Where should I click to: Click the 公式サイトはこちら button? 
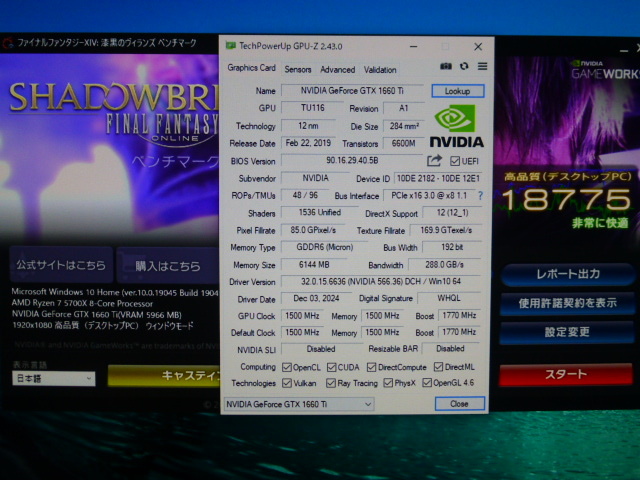coord(61,264)
